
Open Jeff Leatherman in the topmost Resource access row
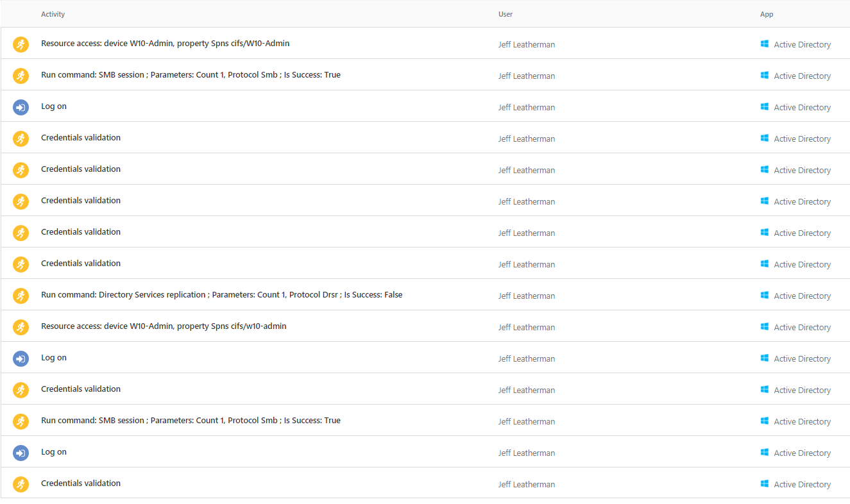pos(526,44)
